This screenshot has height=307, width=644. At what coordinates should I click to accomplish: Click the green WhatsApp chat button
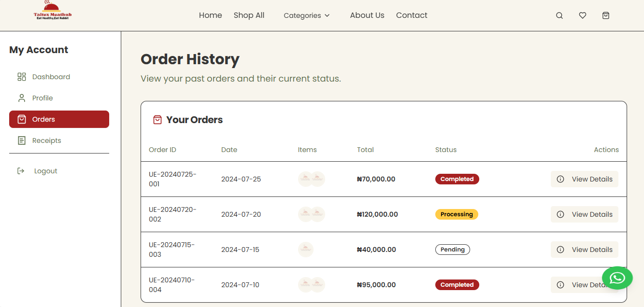click(617, 278)
